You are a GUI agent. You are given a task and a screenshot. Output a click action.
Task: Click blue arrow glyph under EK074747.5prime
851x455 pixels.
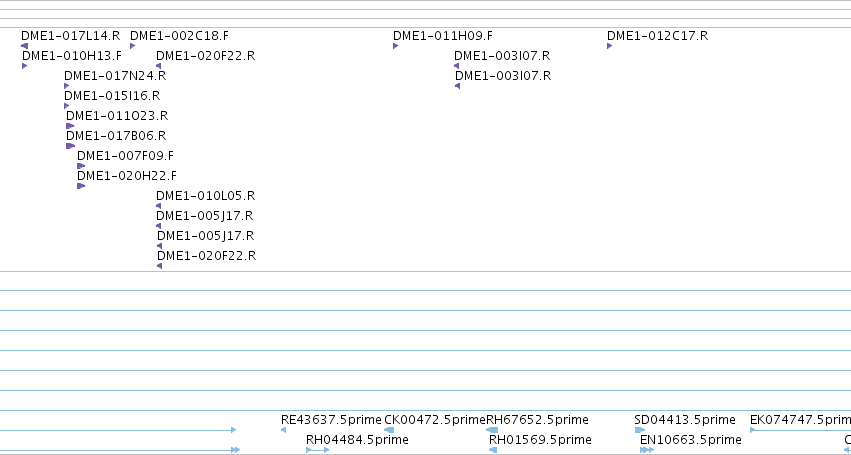[x=800, y=430]
